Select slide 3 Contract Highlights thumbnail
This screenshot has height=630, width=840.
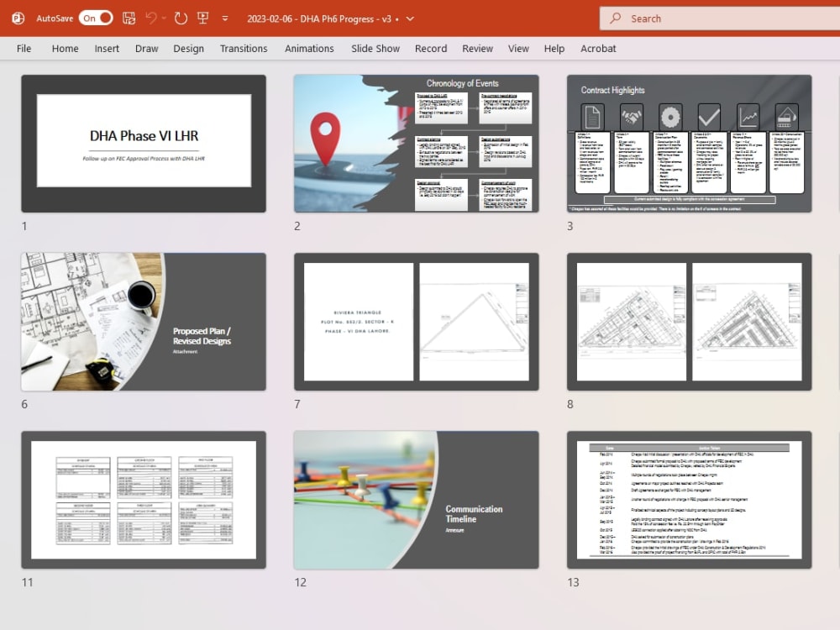(x=690, y=144)
